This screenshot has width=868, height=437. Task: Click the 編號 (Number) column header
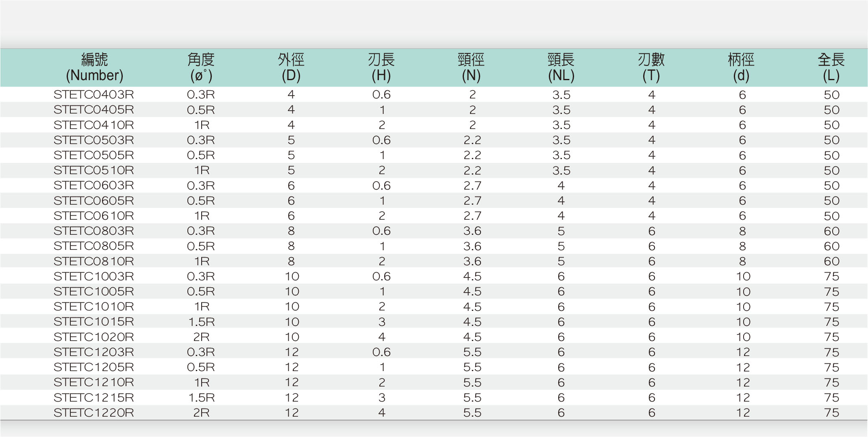94,68
